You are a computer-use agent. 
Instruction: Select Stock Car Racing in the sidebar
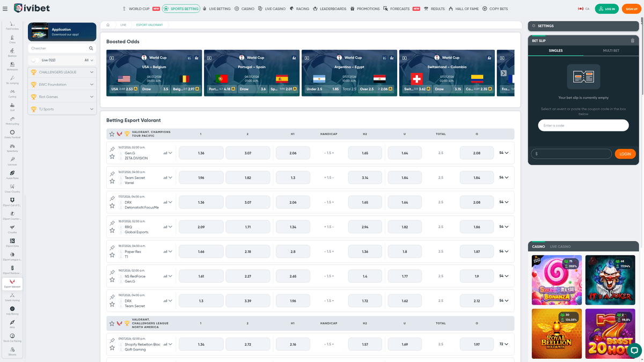12,338
